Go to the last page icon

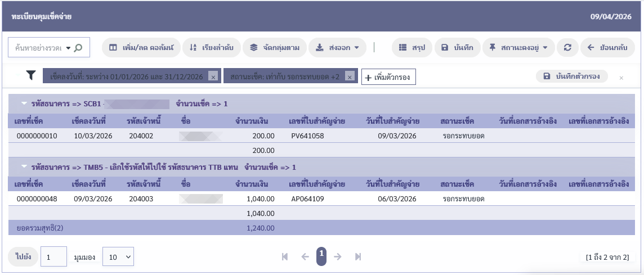click(357, 256)
